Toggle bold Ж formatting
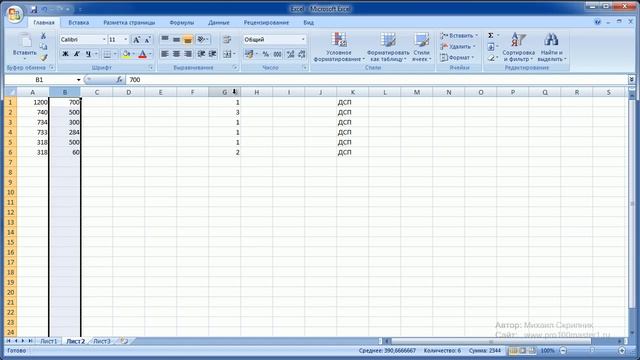Screen dimensions: 640x360 [x=65, y=54]
